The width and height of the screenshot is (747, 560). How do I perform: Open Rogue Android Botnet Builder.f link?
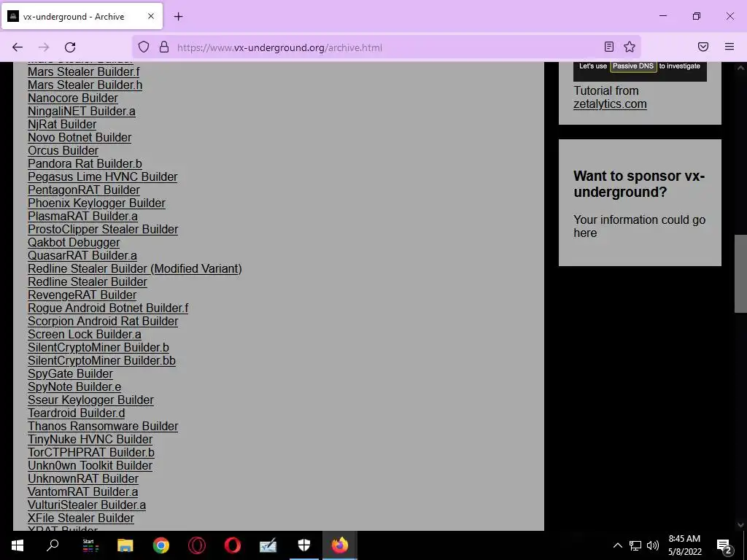click(x=108, y=308)
